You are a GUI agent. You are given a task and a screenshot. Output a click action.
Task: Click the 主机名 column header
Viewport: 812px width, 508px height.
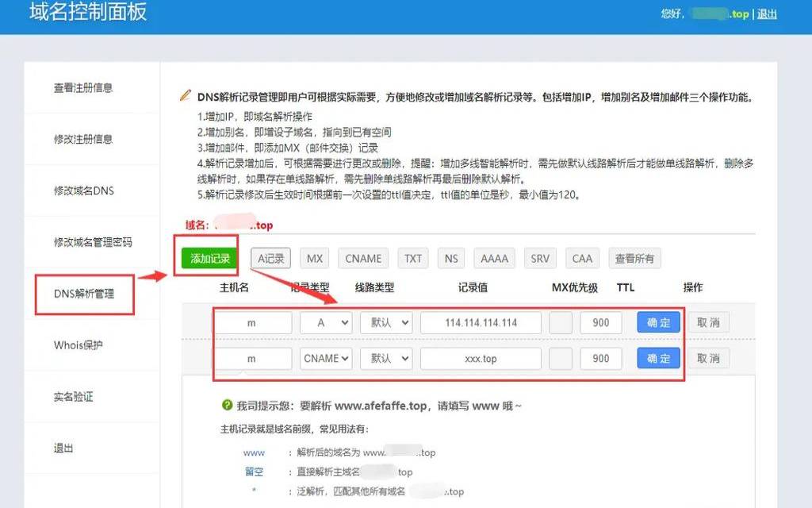[x=234, y=287]
